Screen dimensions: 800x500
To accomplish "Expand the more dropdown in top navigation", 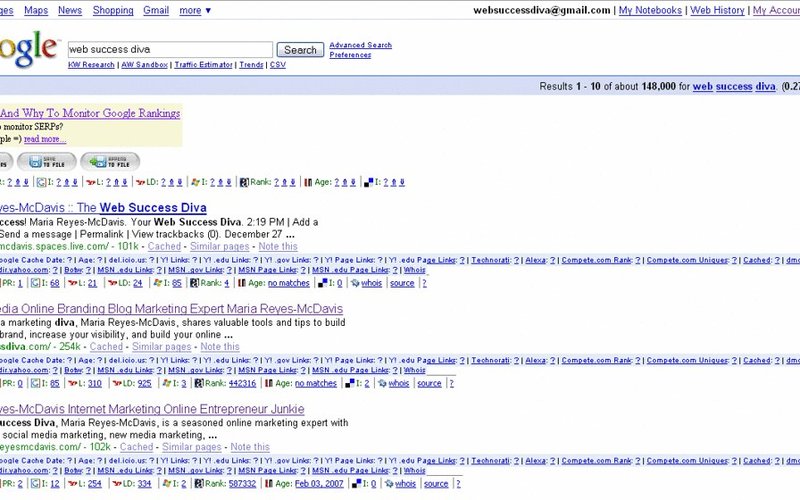I will click(x=195, y=10).
